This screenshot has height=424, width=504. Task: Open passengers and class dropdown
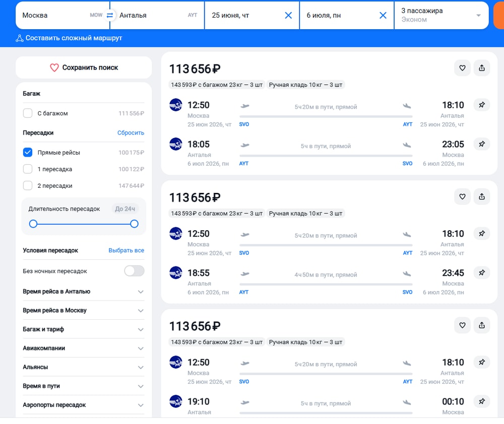(x=441, y=15)
